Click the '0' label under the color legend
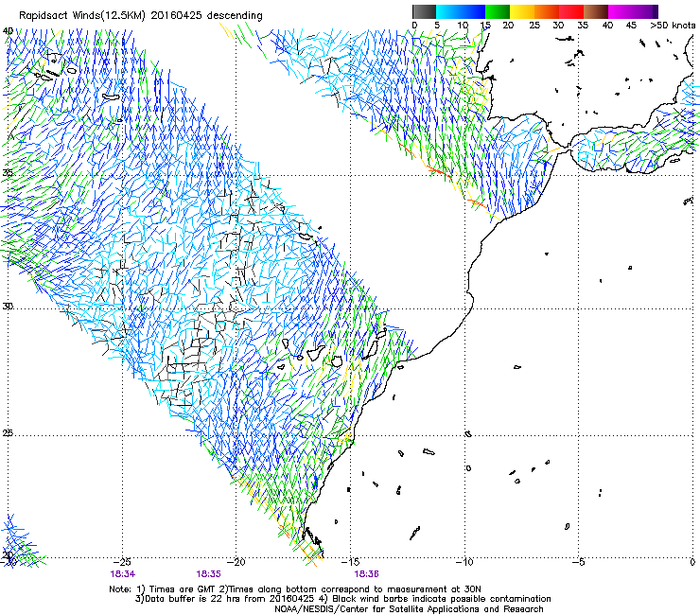 point(414,26)
